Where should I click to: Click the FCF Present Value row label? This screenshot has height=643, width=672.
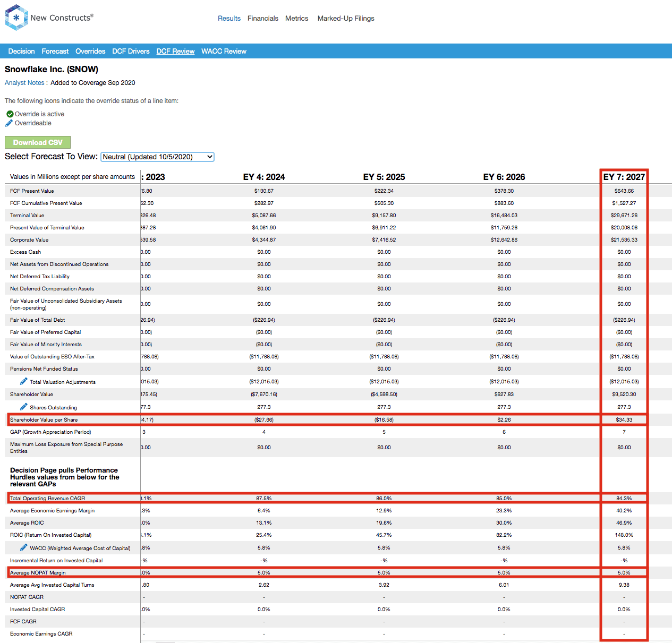coord(32,191)
